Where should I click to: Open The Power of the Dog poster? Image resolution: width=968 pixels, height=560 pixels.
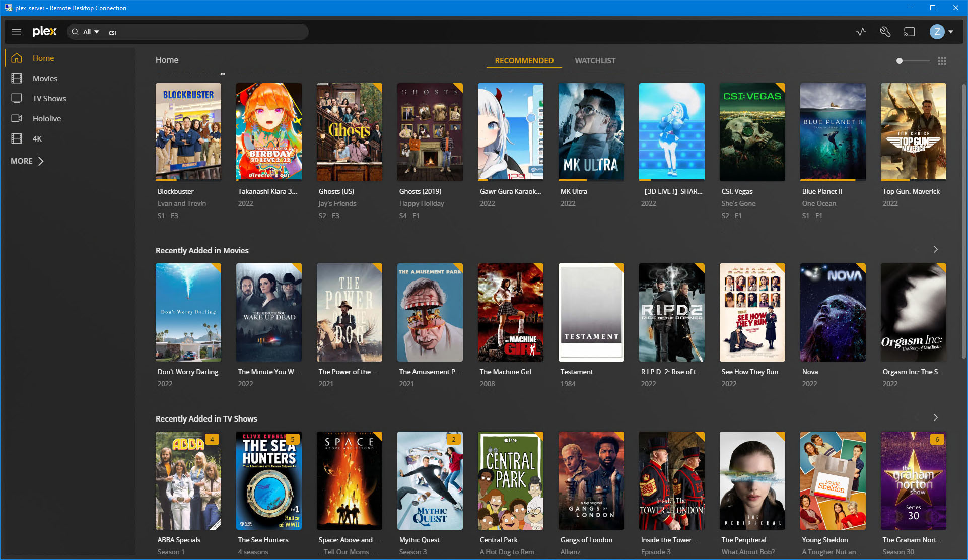click(350, 312)
